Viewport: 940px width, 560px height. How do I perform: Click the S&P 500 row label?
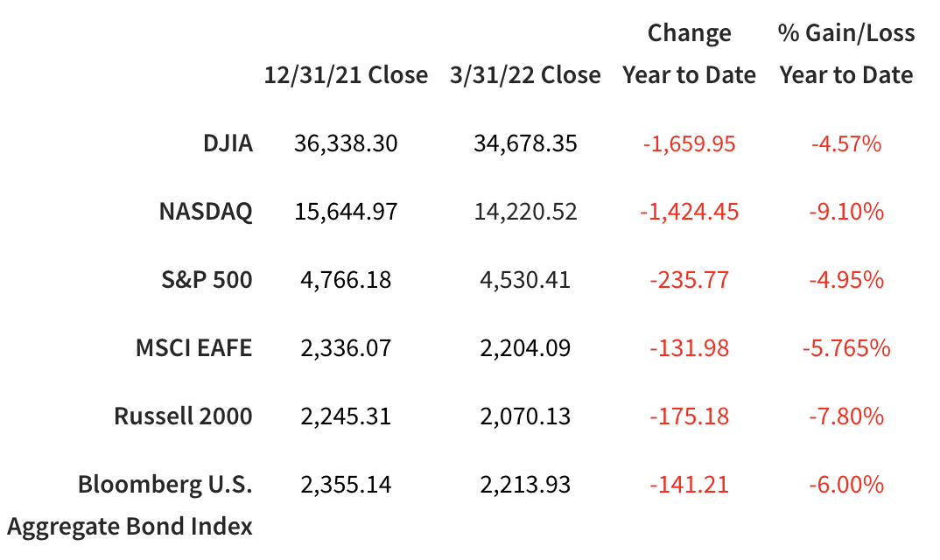[207, 280]
